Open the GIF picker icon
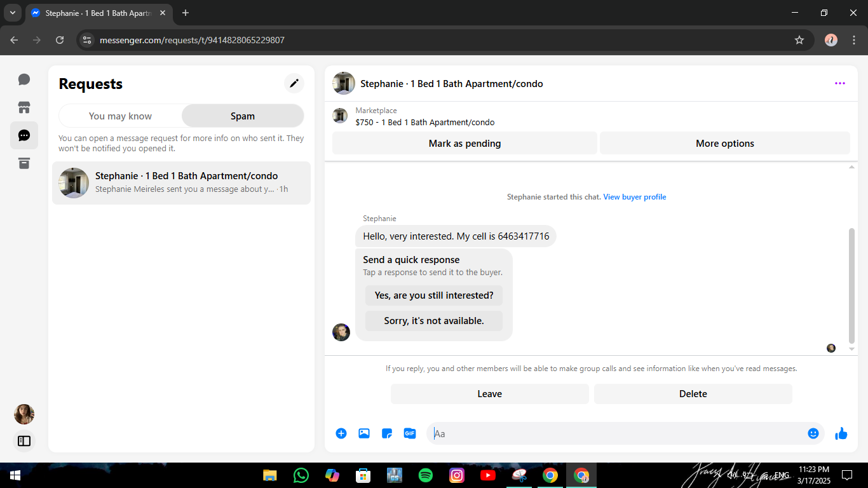Viewport: 868px width, 488px height. (410, 433)
